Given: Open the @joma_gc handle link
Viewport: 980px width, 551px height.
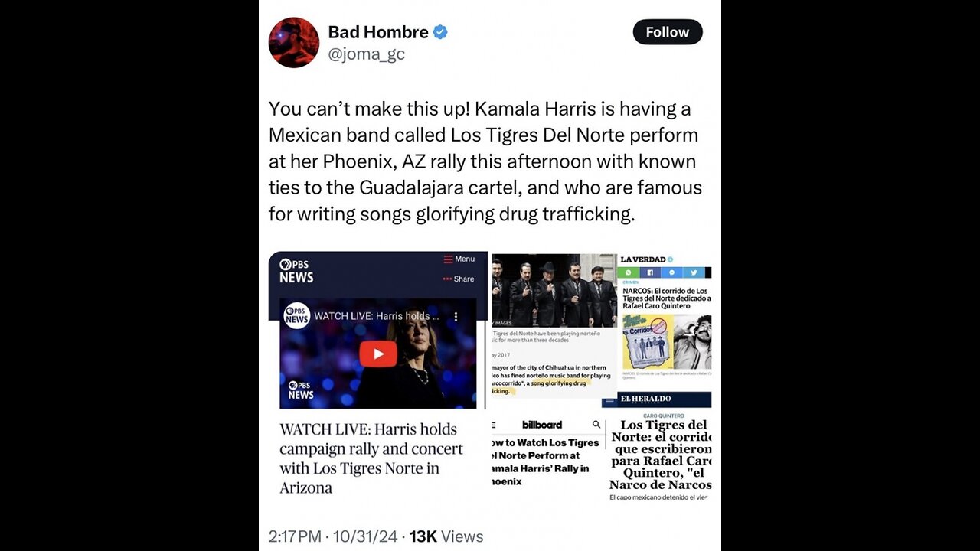Looking at the screenshot, I should 366,54.
